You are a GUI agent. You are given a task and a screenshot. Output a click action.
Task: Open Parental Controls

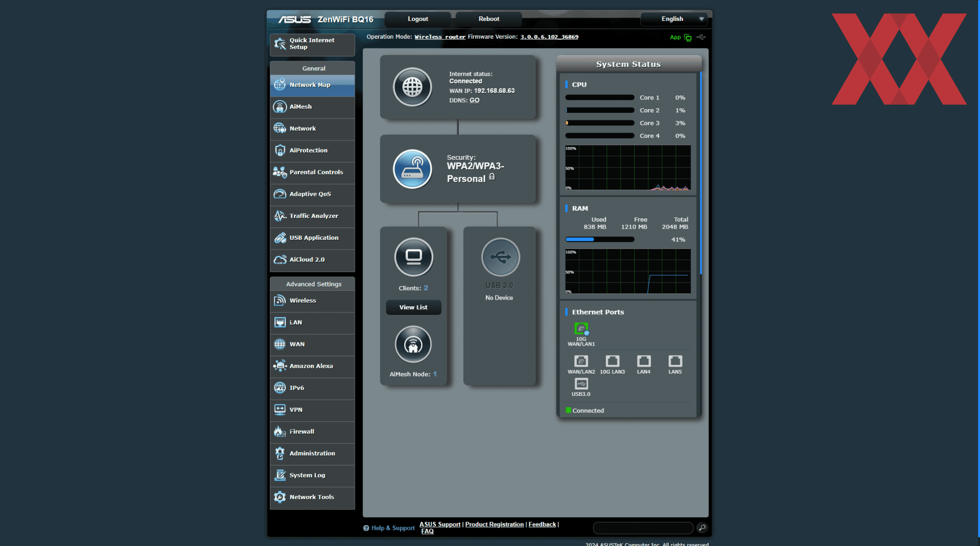[x=312, y=172]
